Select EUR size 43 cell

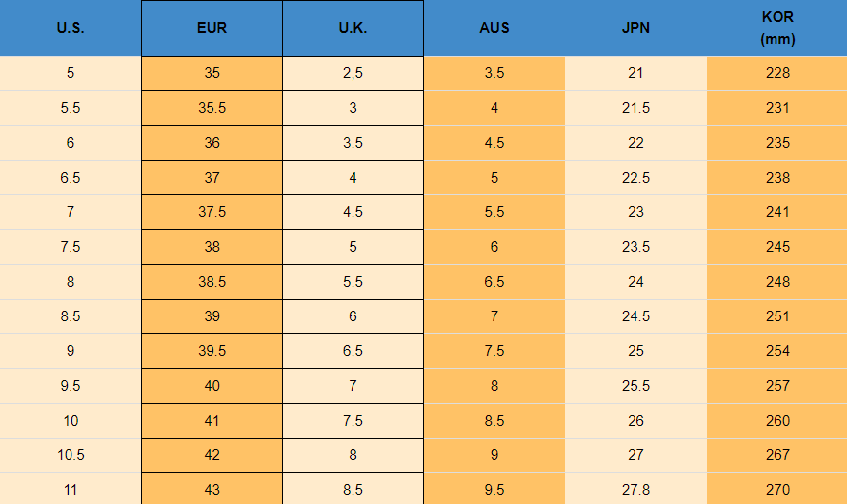[212, 489]
